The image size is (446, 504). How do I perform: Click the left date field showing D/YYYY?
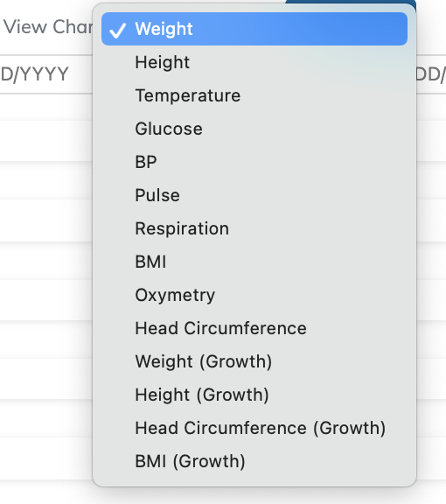coord(46,74)
